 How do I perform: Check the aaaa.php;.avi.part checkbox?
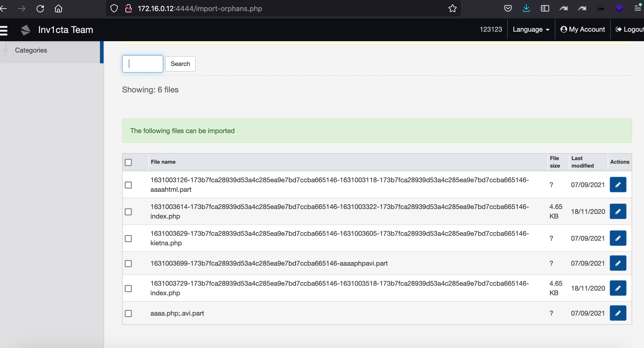click(128, 313)
